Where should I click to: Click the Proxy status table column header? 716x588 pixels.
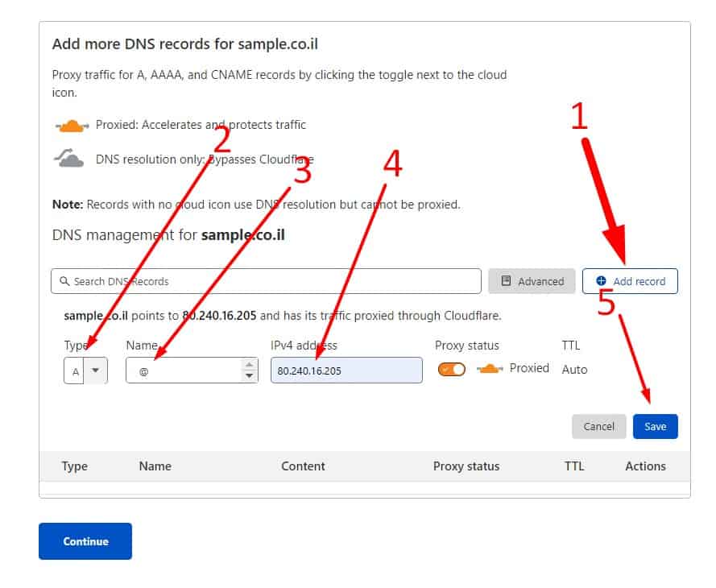(x=466, y=466)
